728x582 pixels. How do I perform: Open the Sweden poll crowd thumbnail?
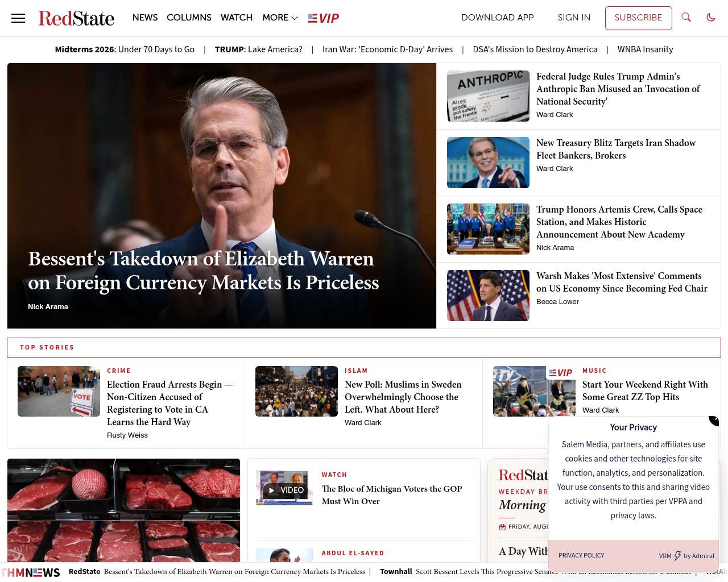(296, 391)
